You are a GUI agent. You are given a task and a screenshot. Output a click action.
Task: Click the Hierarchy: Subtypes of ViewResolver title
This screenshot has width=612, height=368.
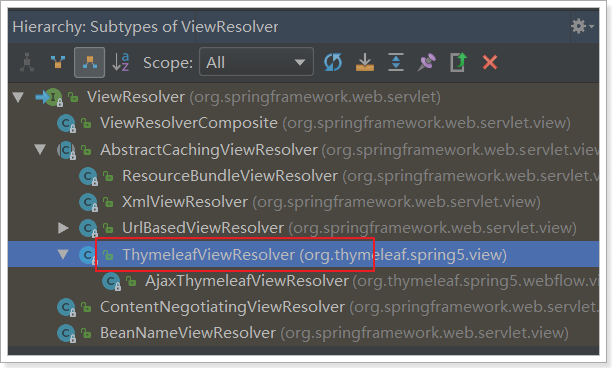[x=145, y=27]
